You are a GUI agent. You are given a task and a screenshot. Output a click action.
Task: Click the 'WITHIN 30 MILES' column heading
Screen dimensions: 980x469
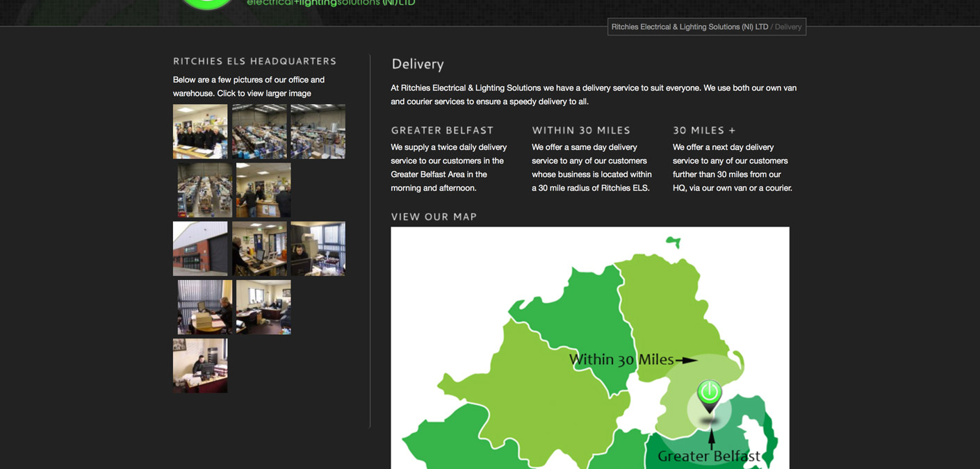pyautogui.click(x=581, y=130)
